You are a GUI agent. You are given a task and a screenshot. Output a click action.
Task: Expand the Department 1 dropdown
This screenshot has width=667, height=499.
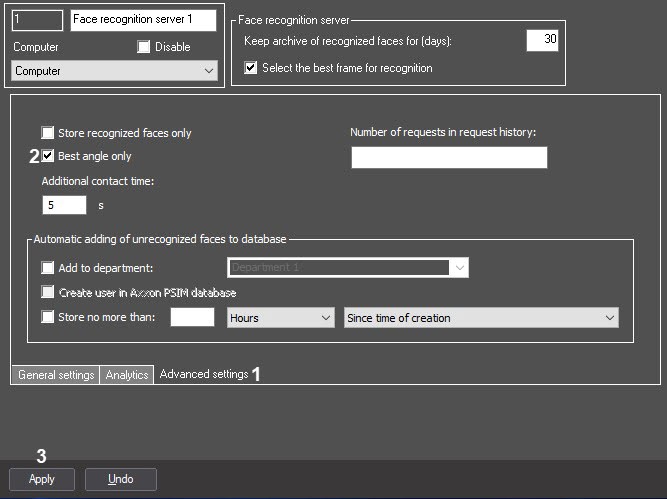pos(348,268)
